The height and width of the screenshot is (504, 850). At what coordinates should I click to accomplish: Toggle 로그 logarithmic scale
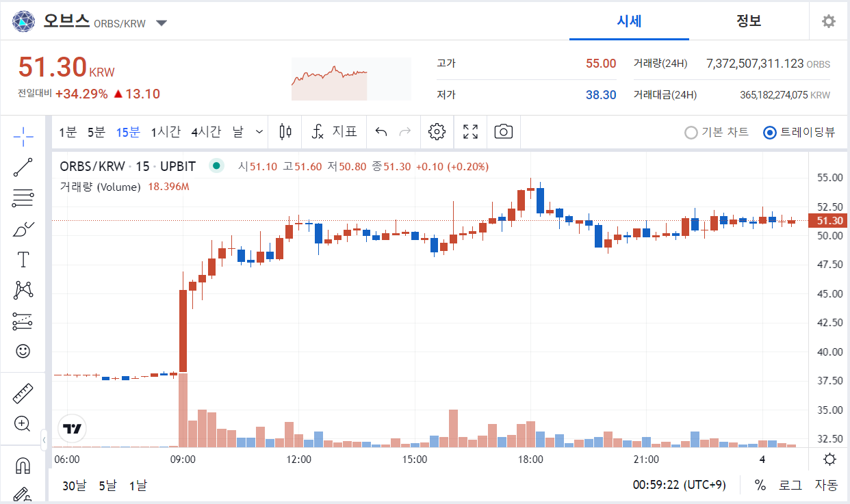[x=790, y=485]
